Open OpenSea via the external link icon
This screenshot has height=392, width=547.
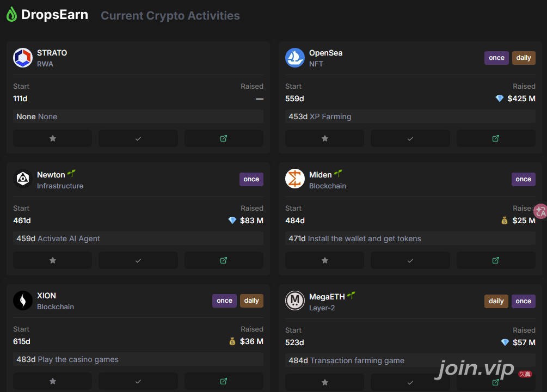[x=496, y=139]
